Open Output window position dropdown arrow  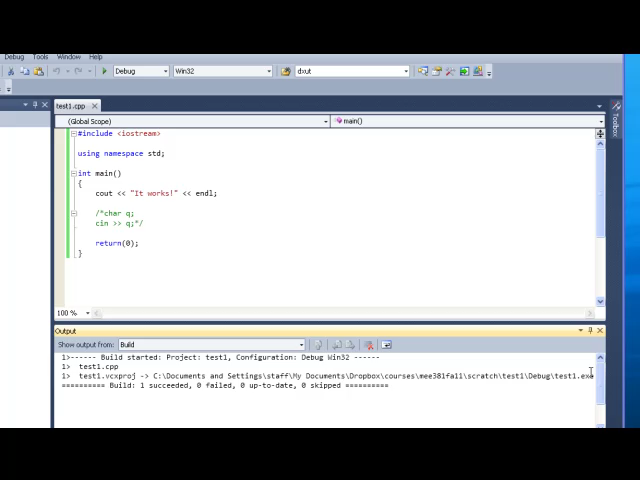tap(580, 330)
